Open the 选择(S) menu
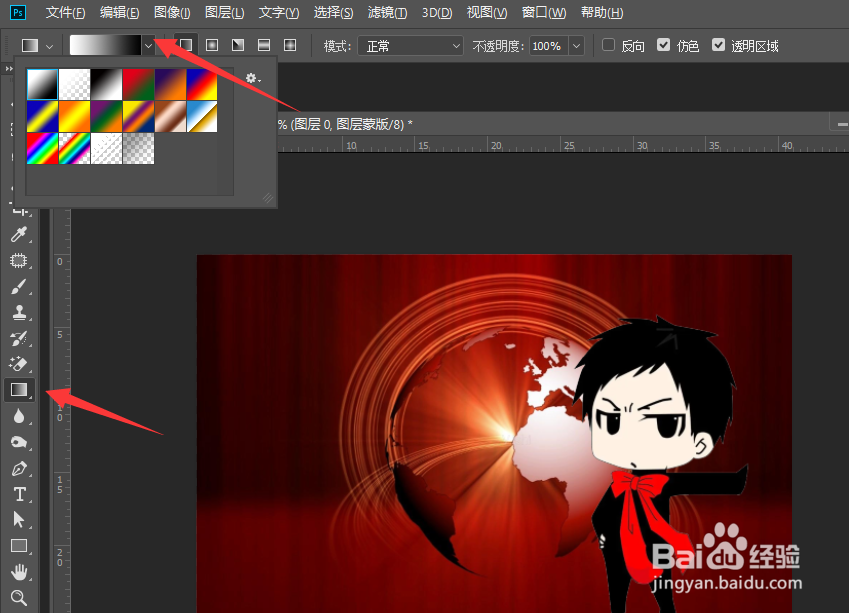 pos(333,12)
